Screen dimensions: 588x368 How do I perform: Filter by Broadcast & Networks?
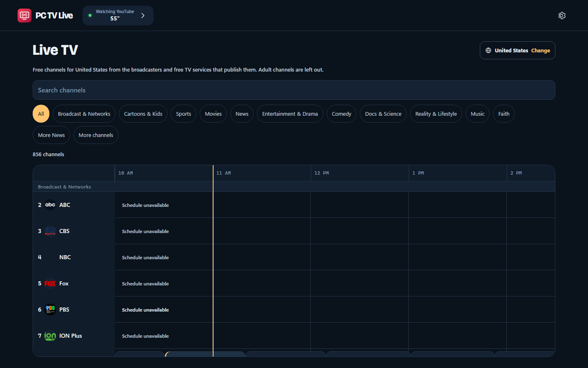pyautogui.click(x=84, y=114)
